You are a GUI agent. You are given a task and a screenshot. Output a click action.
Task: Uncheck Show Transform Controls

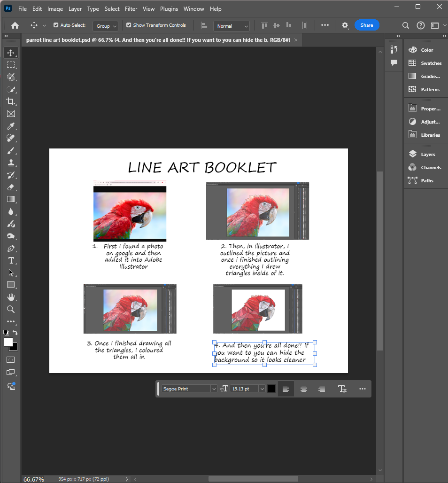(129, 25)
